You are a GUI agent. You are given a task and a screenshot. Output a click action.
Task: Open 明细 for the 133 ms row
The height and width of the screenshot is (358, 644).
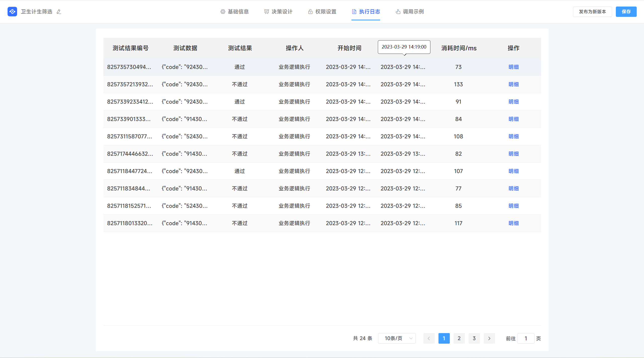(x=513, y=84)
